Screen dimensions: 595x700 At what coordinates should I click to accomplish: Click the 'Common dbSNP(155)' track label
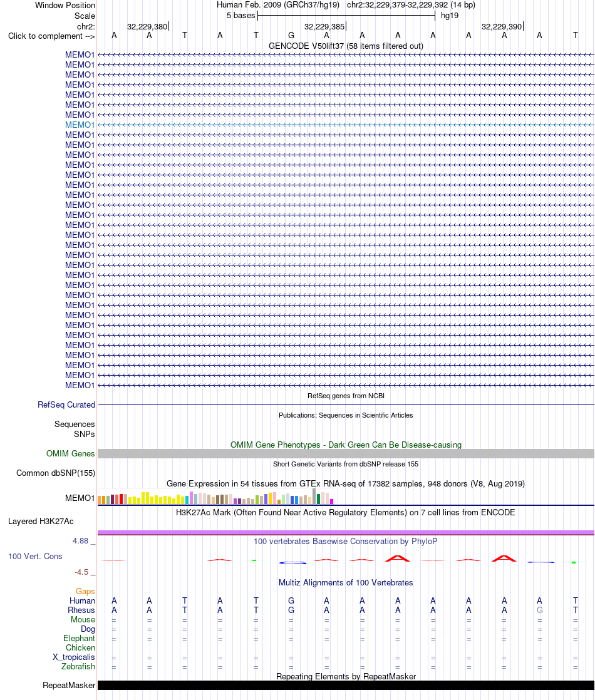(56, 473)
